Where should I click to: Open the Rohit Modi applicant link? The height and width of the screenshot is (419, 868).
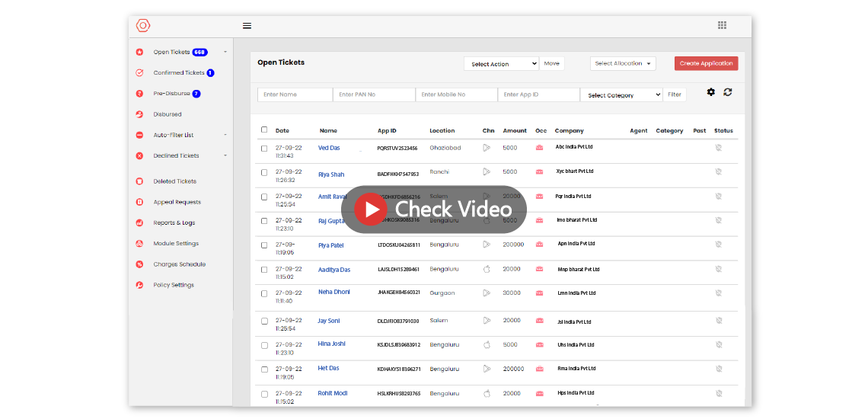click(332, 394)
